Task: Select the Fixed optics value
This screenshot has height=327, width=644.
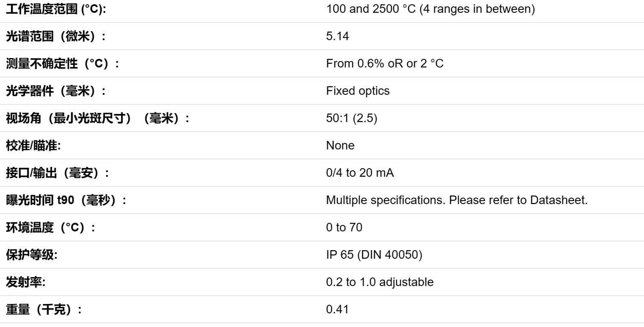Action: point(358,91)
